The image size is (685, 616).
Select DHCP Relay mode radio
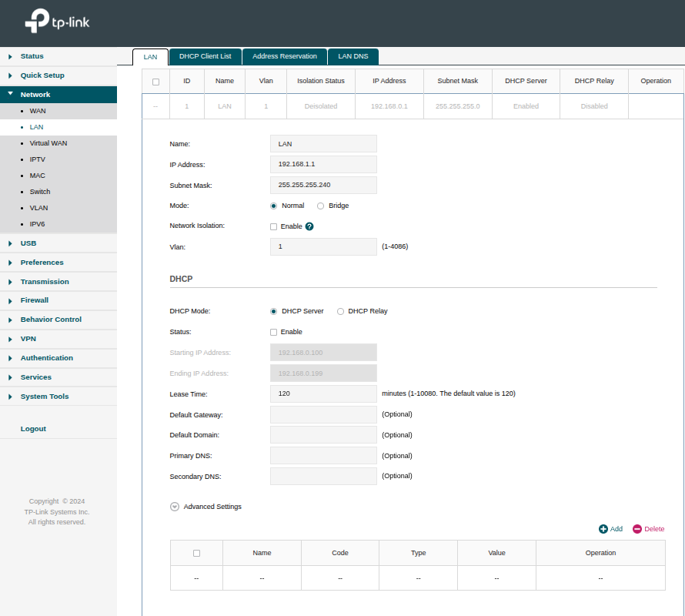click(x=340, y=311)
